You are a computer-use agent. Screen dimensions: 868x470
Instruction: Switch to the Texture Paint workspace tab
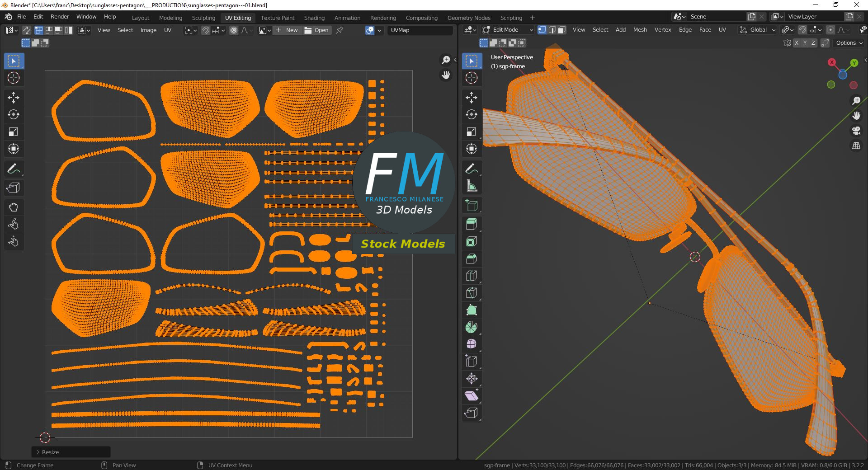click(x=277, y=18)
